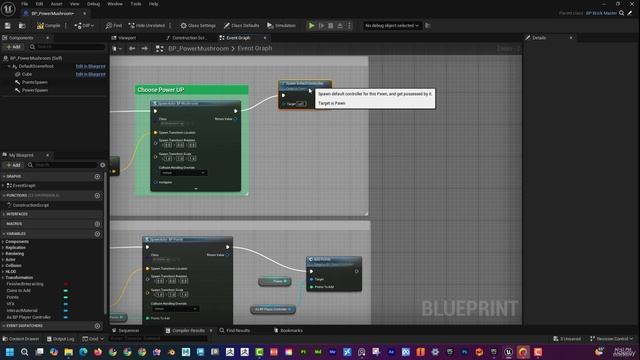Open My Blueprint settings gear
640x360 pixels.
click(103, 165)
